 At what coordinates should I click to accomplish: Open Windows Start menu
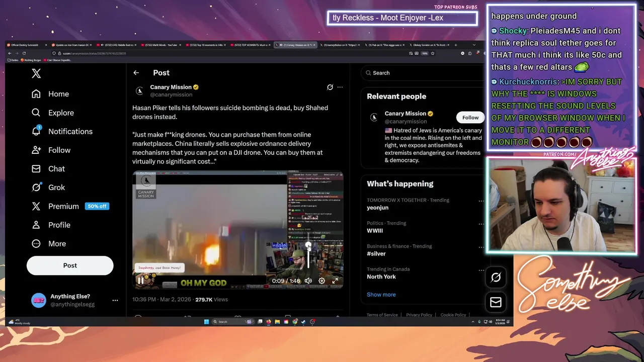(206, 322)
